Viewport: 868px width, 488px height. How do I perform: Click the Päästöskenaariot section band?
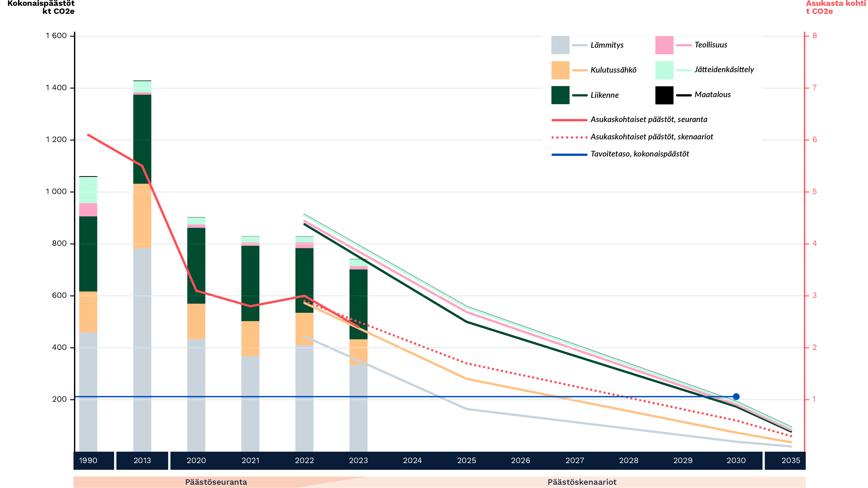[x=582, y=482]
